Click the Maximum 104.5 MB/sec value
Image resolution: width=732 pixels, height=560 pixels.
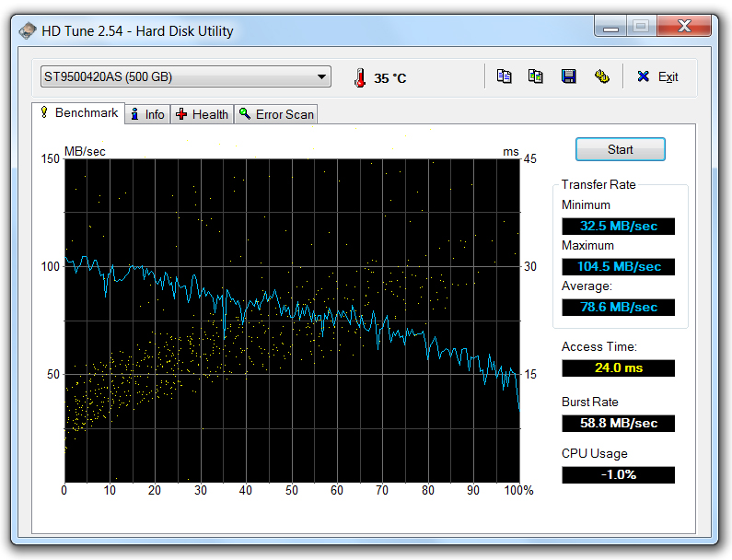coord(618,267)
